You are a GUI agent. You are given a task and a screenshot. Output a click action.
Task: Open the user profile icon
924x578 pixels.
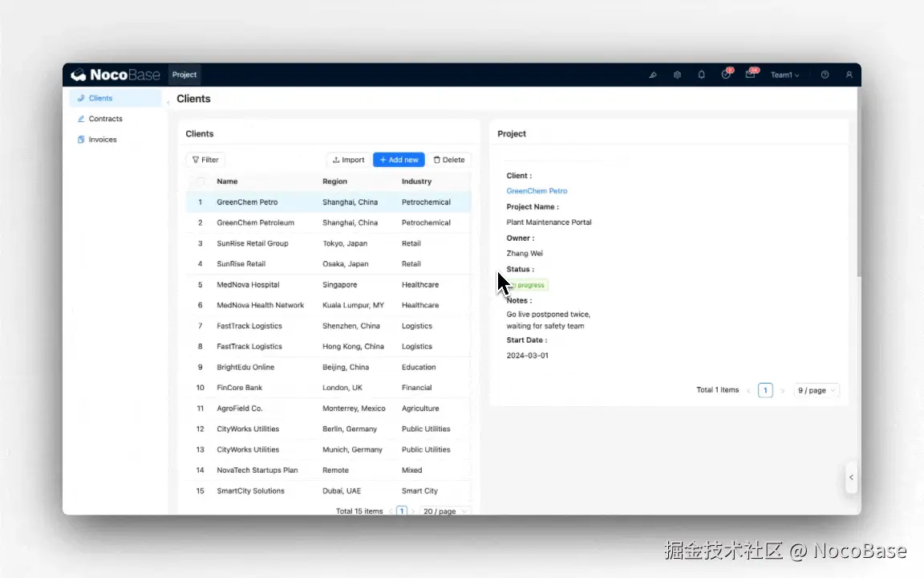(x=849, y=75)
